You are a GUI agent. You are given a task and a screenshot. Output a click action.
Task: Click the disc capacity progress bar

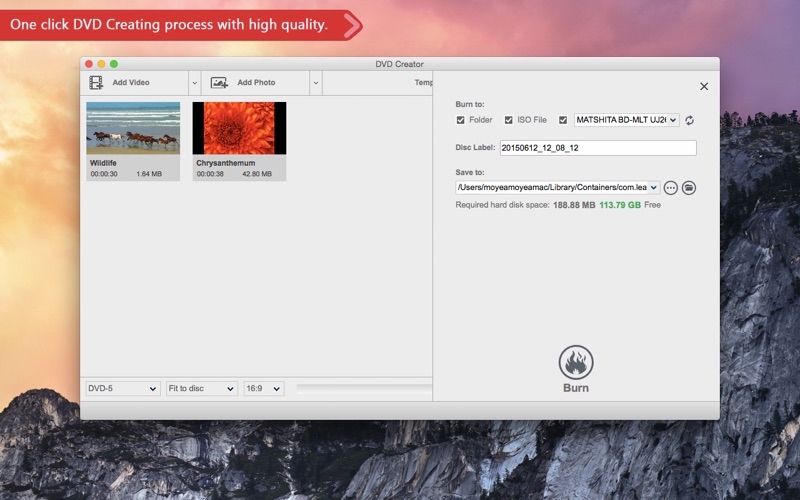(364, 389)
